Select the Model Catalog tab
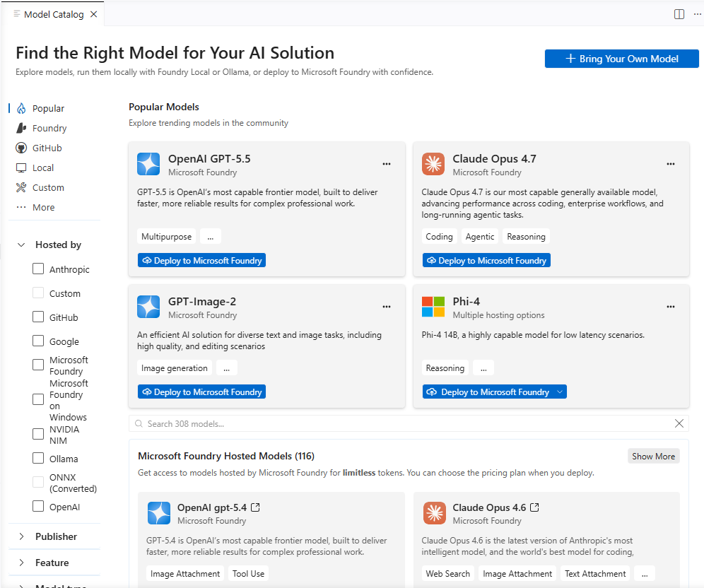The image size is (704, 588). tap(54, 14)
